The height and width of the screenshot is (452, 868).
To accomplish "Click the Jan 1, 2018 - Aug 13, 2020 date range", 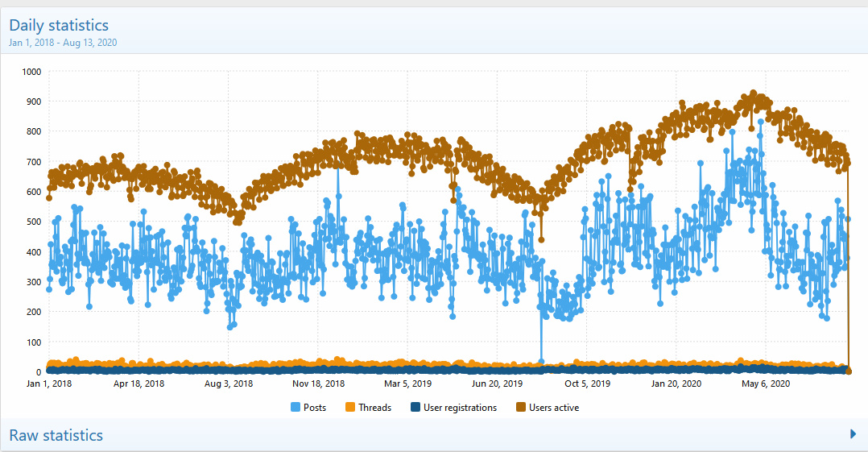I will tap(63, 42).
